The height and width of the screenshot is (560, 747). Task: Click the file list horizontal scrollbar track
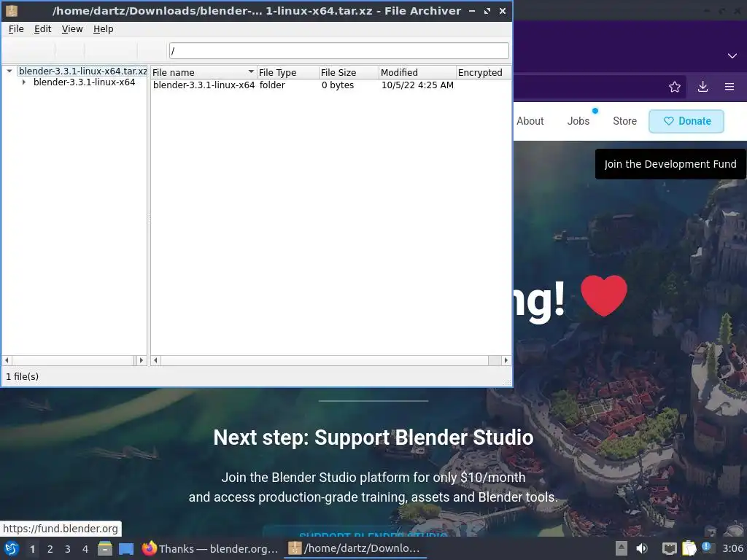point(330,360)
